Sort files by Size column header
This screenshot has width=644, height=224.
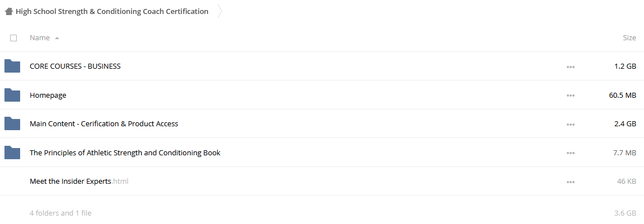click(x=629, y=38)
